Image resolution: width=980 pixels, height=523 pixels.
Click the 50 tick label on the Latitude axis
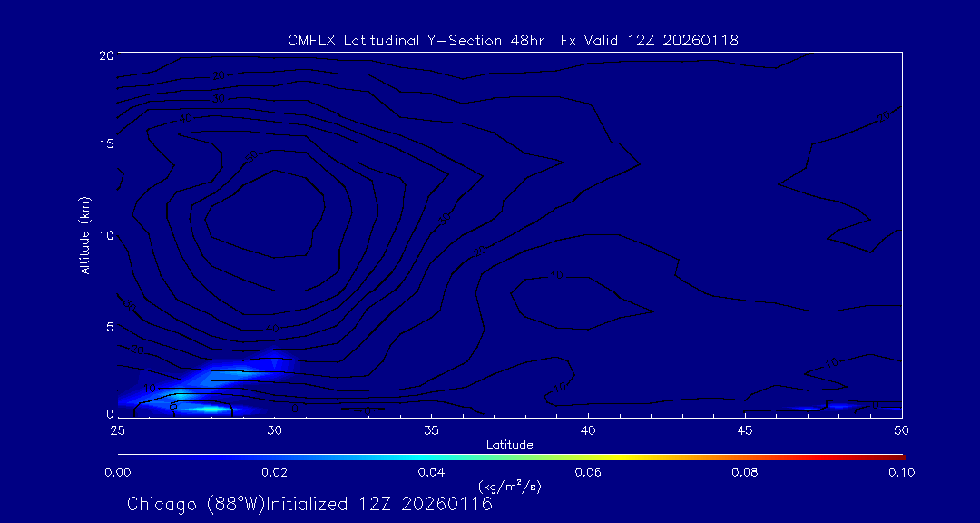pos(901,429)
